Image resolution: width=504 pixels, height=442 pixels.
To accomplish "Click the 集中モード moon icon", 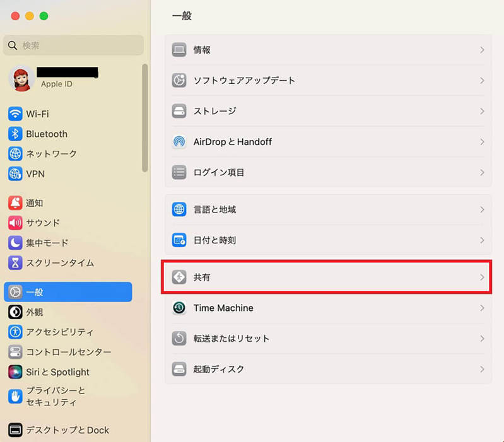I will pyautogui.click(x=15, y=243).
